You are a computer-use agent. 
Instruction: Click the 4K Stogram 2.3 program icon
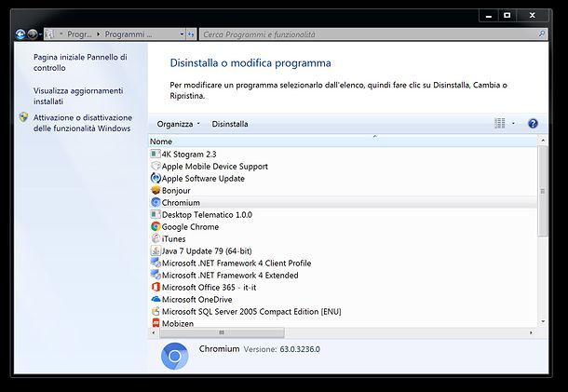156,154
